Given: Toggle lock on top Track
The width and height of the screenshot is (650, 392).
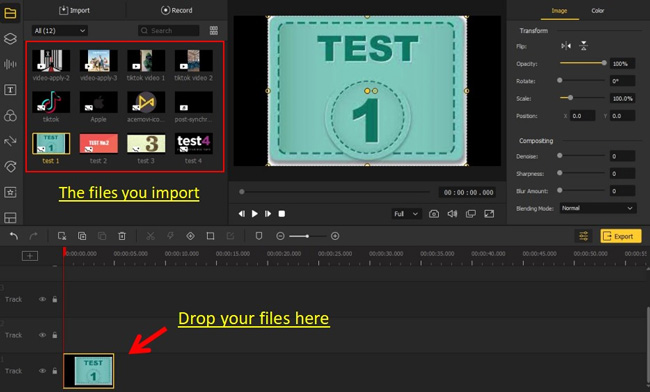Looking at the screenshot, I should coord(55,299).
